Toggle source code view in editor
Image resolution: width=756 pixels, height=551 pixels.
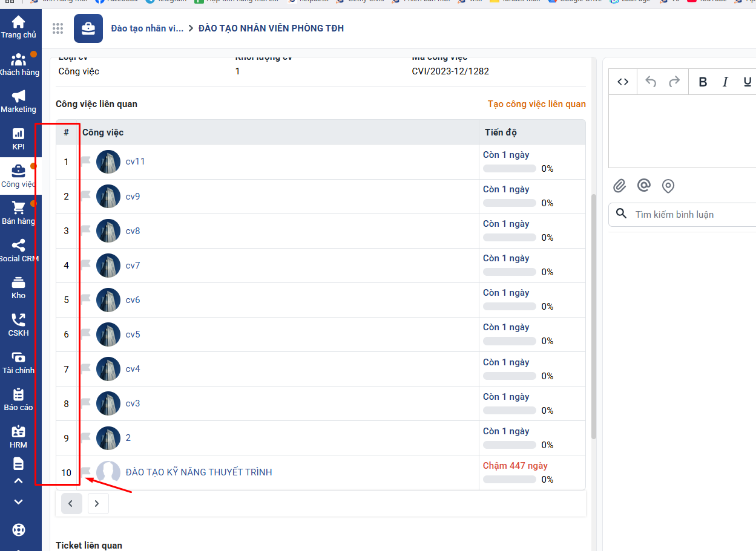[x=623, y=82]
